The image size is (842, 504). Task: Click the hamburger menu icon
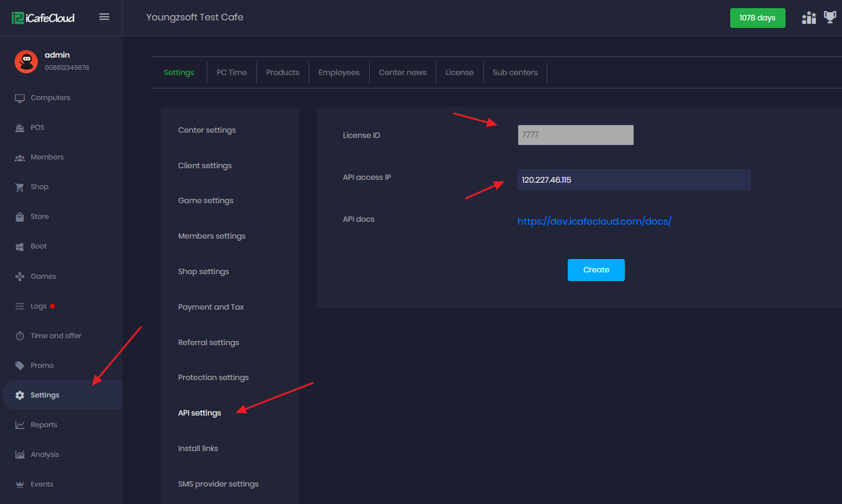104,17
